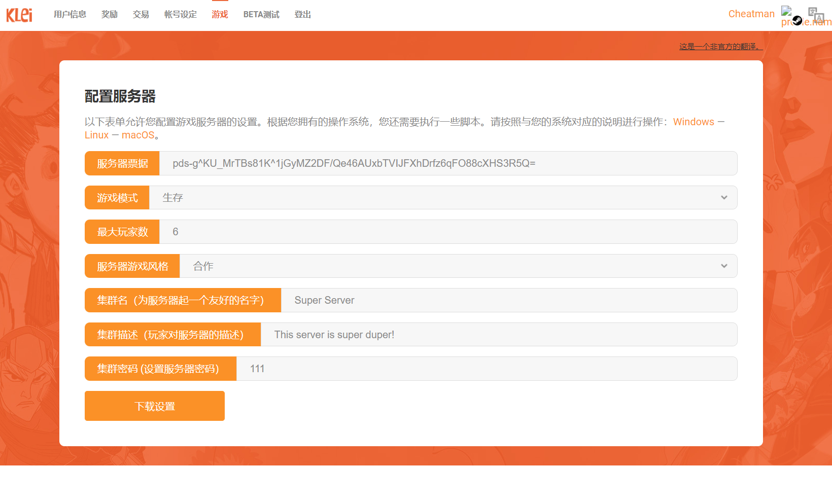Click the unofficial translation notice link
The image size is (832, 504).
720,46
